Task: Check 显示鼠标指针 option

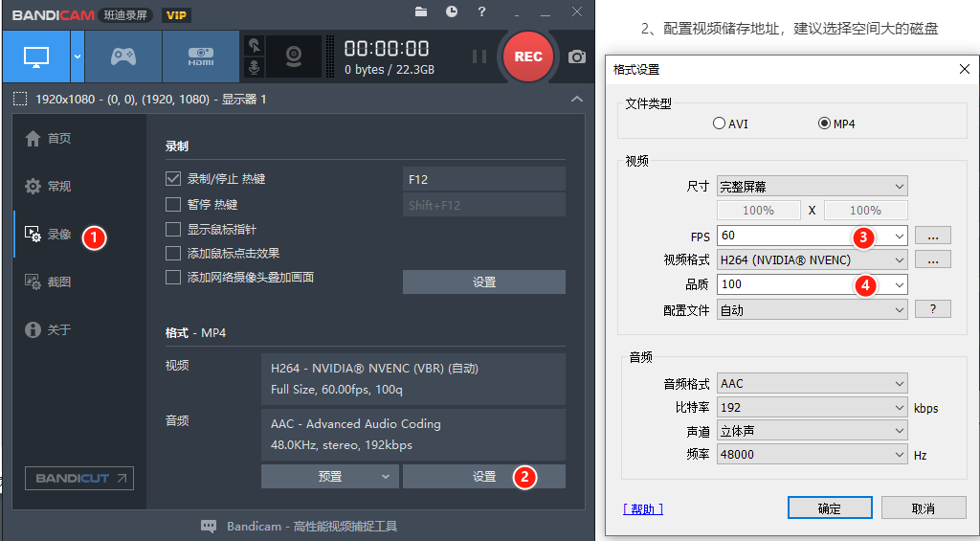Action: (x=173, y=229)
